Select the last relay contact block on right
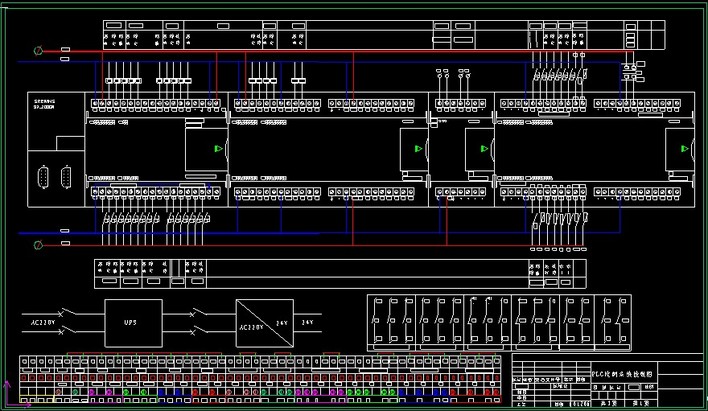The height and width of the screenshot is (411, 708). [x=622, y=321]
